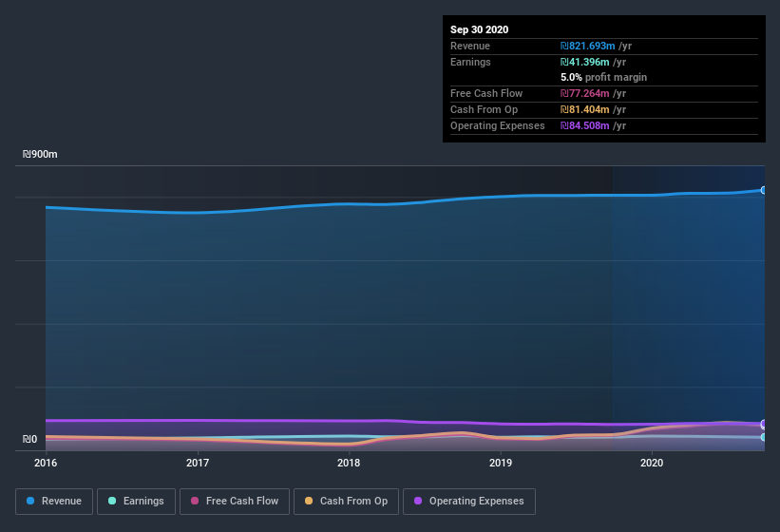Click the Earnings label in tooltip

470,62
